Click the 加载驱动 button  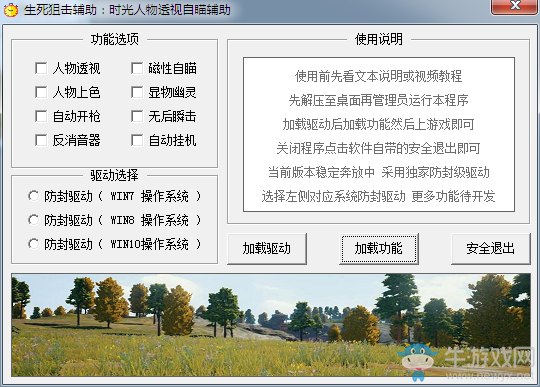coord(267,249)
